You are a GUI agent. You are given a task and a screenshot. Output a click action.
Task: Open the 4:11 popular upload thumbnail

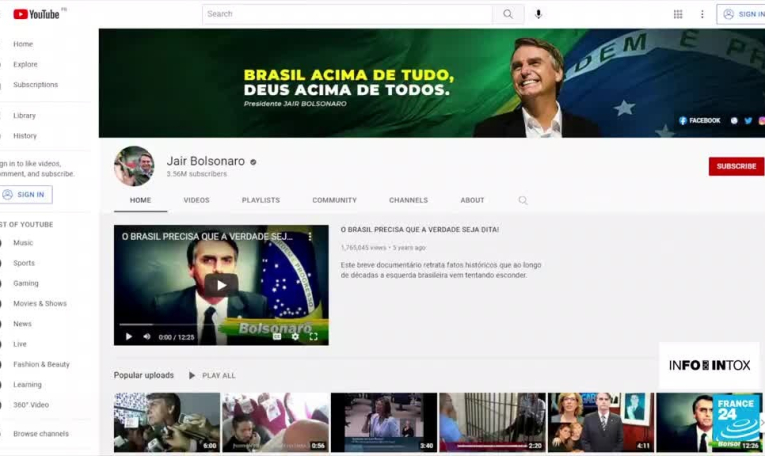[601, 422]
